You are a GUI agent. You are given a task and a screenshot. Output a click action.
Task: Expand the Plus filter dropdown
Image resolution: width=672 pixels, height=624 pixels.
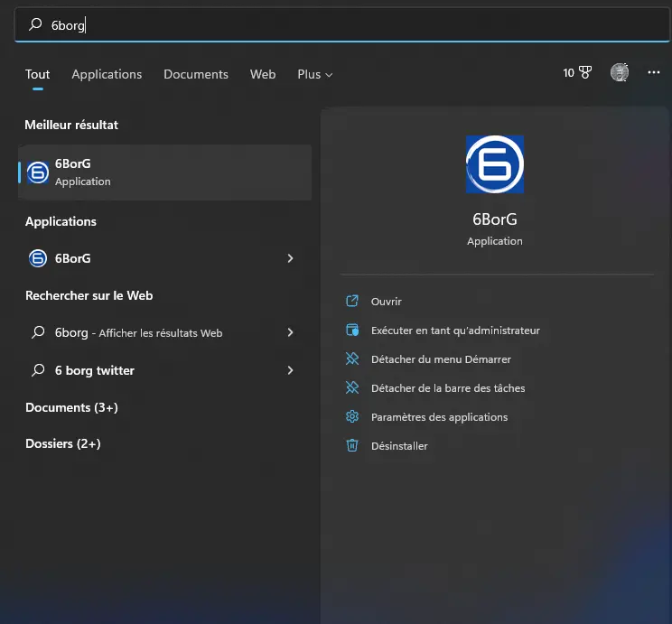click(314, 74)
